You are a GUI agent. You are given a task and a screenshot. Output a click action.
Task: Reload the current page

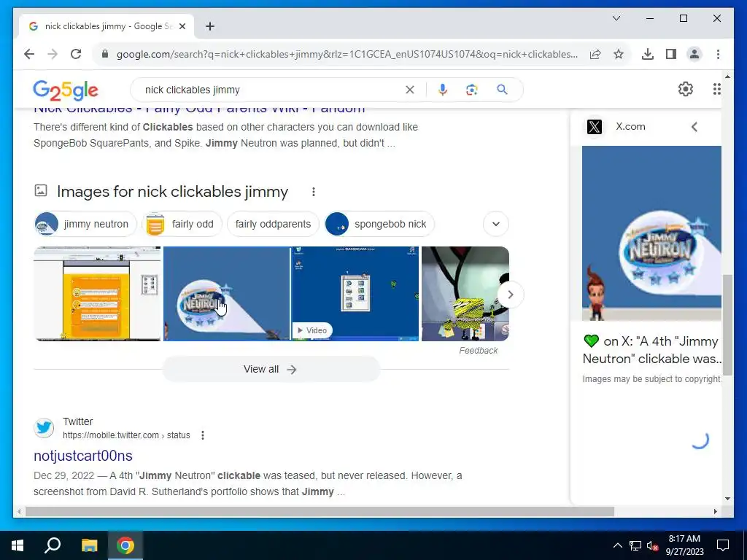[x=76, y=54]
